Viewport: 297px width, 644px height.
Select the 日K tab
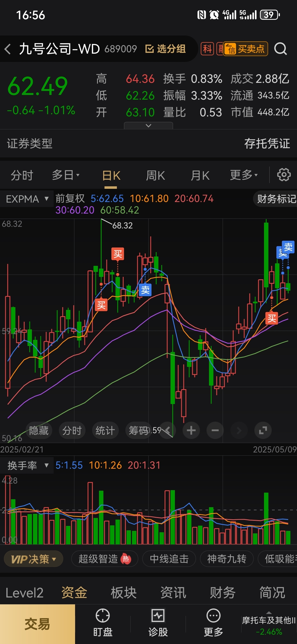[x=111, y=176]
